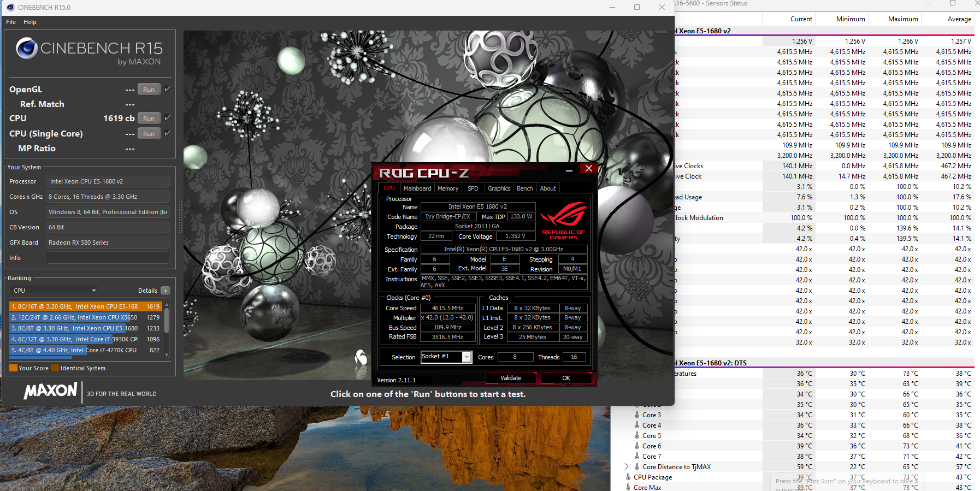Select ranking row 1 scoring 1619
The image size is (980, 491).
click(86, 306)
